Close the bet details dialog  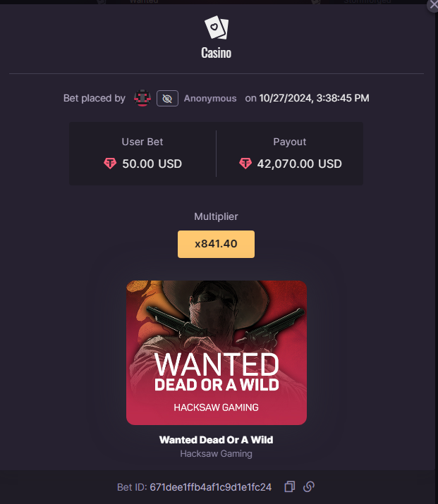pyautogui.click(x=433, y=5)
